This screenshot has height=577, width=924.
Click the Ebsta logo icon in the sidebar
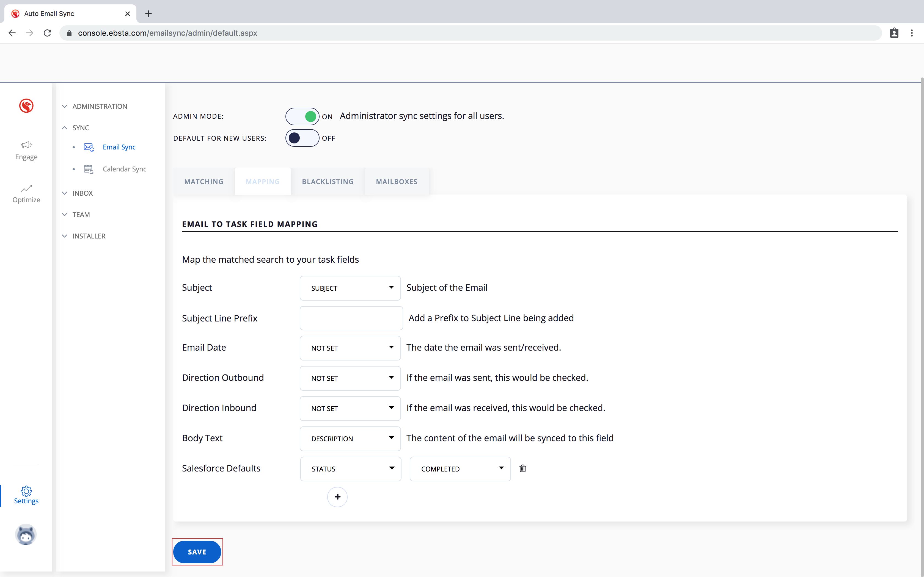(26, 106)
